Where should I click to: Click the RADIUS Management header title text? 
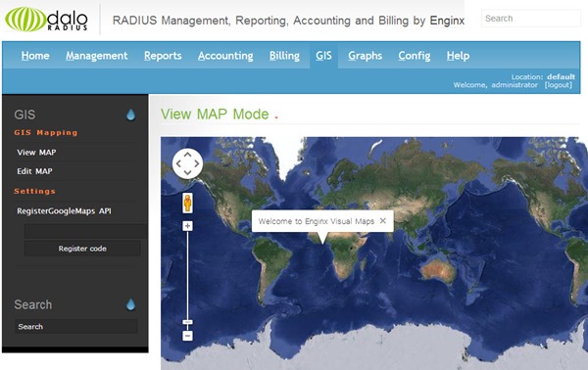[x=288, y=21]
